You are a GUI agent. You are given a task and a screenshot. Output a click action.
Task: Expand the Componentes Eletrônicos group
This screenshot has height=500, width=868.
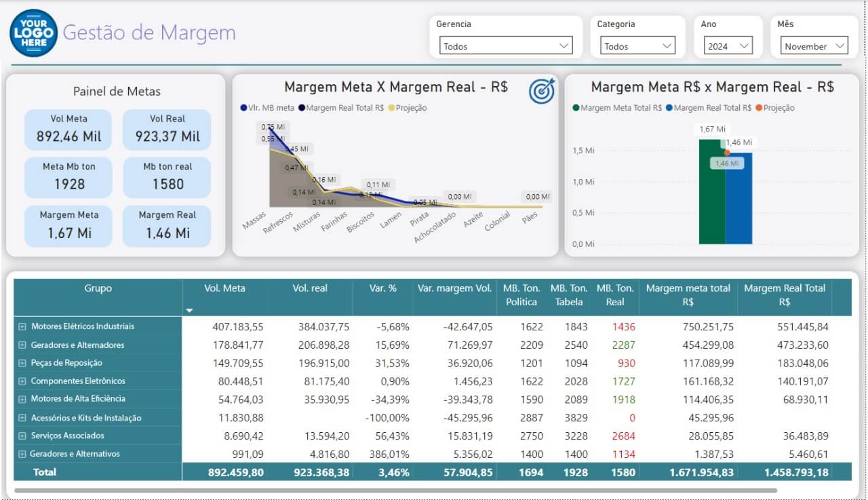click(x=22, y=381)
